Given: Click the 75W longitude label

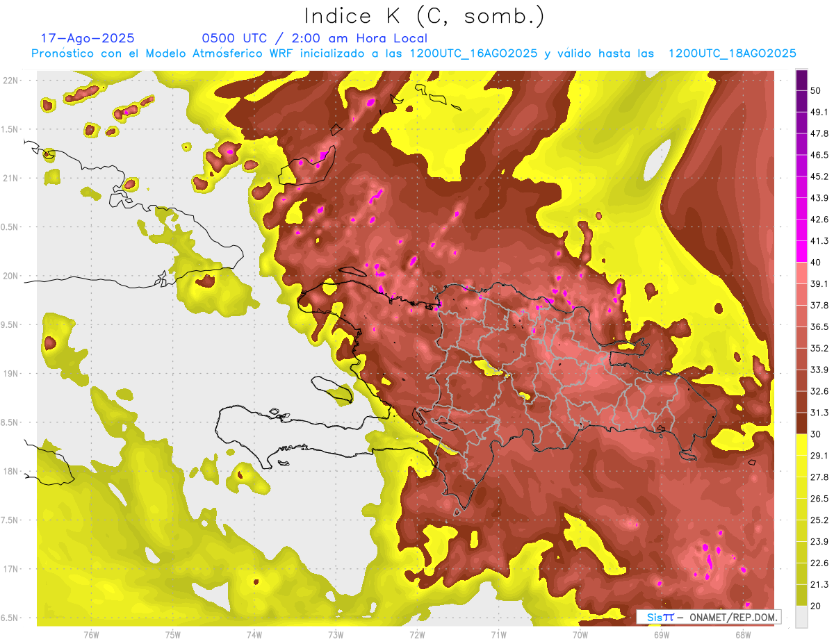Looking at the screenshot, I should (173, 634).
